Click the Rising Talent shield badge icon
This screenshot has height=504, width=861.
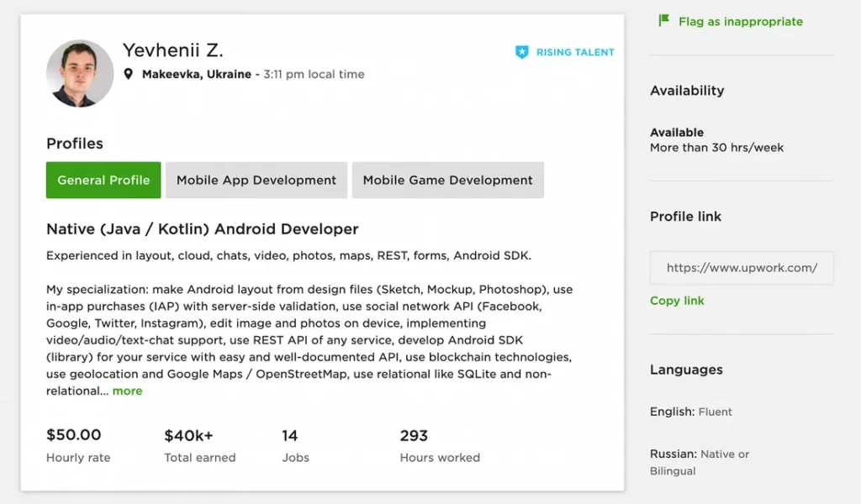coord(522,52)
